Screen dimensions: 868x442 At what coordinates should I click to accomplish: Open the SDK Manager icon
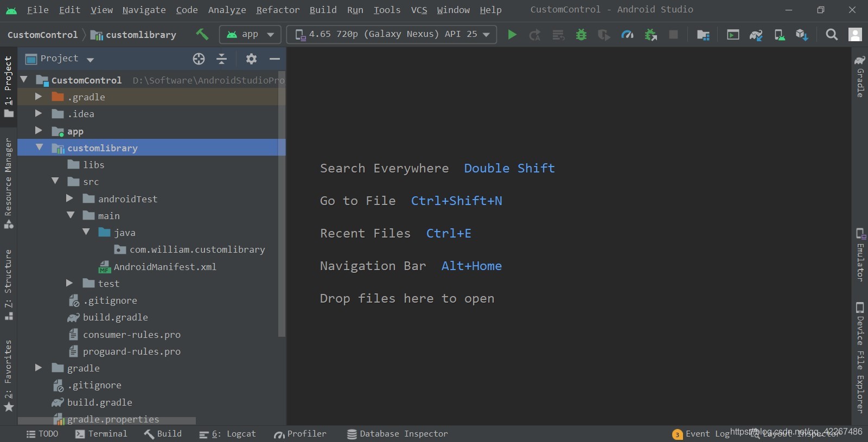point(802,35)
